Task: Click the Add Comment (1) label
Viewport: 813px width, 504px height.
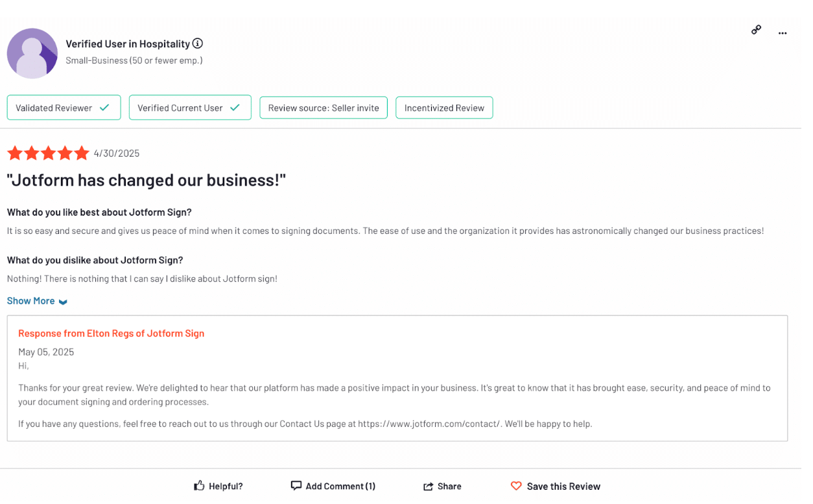Action: coord(340,487)
